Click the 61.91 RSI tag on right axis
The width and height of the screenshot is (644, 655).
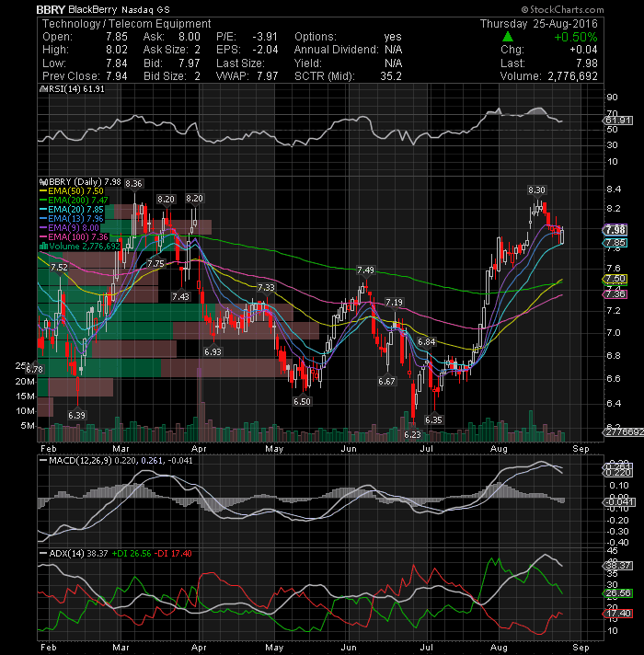pyautogui.click(x=619, y=121)
